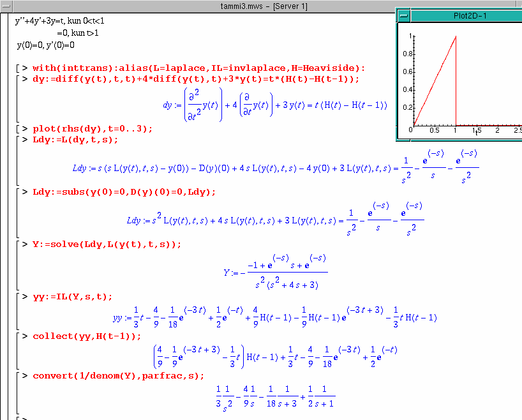
Task: Click the Ldy:=subs(y(0)=0,...) input line
Action: [x=124, y=192]
